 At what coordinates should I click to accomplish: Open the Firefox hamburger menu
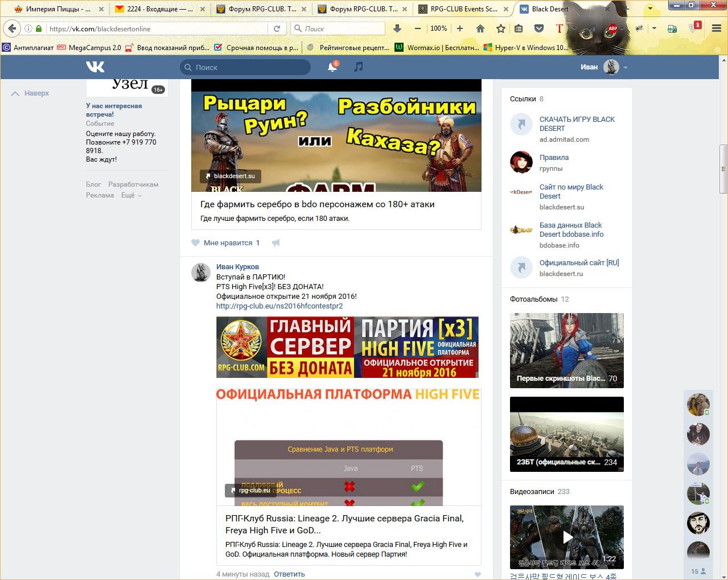[716, 28]
